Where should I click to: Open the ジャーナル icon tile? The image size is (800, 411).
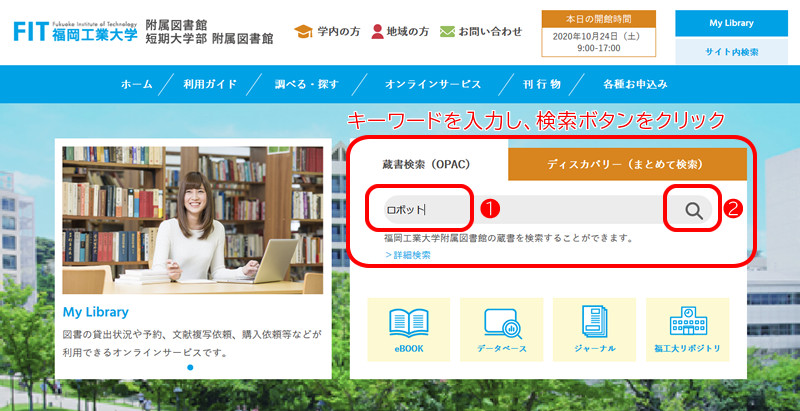[594, 329]
